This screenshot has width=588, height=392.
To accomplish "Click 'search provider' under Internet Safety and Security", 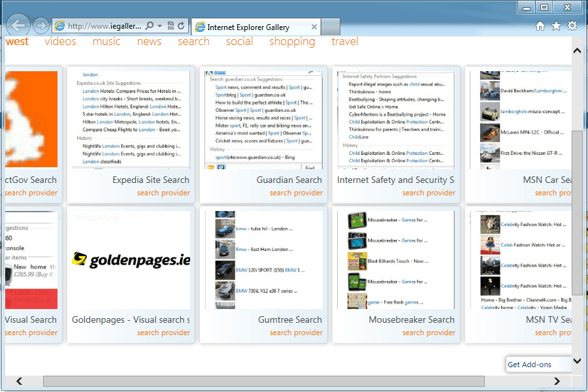I will 429,193.
